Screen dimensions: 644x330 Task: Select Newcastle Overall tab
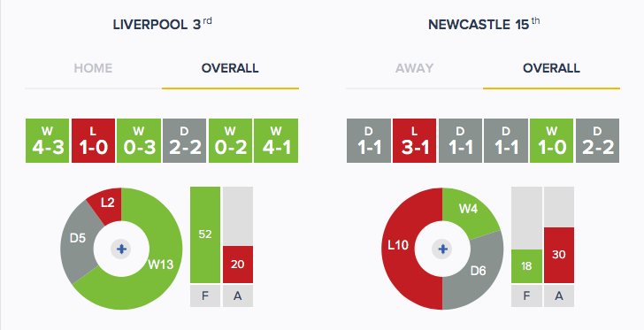click(x=551, y=68)
